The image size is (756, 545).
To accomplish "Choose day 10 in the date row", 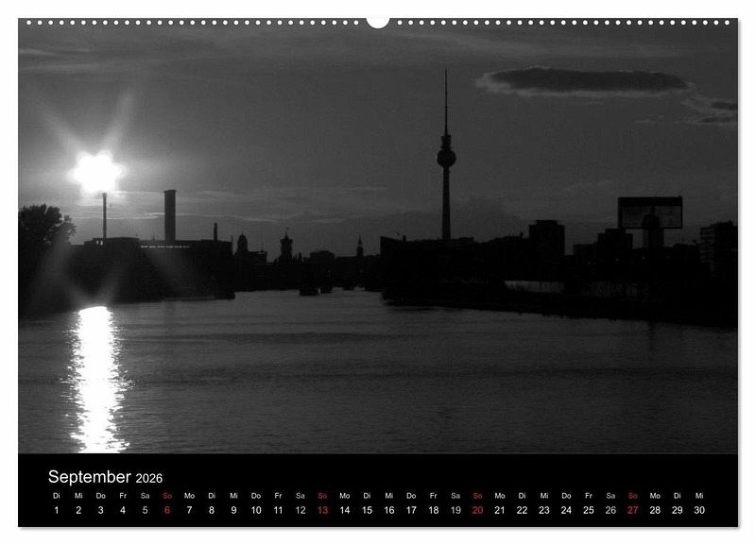I will click(x=256, y=510).
